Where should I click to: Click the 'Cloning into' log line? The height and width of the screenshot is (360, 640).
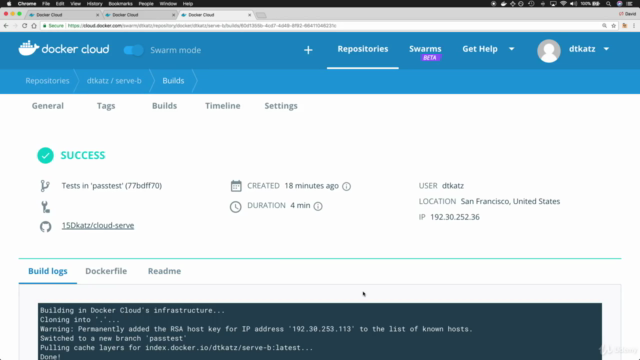(x=80, y=320)
